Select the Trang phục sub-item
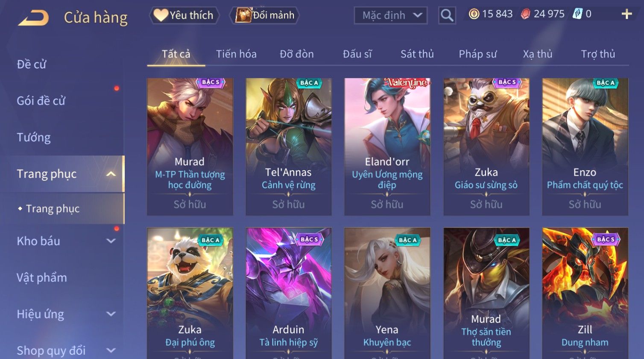The height and width of the screenshot is (359, 644). [x=53, y=209]
